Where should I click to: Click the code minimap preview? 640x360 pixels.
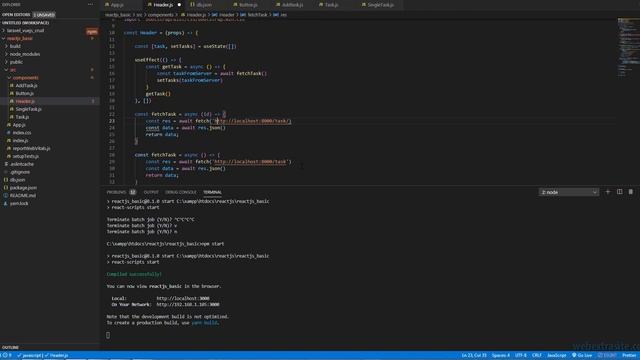pyautogui.click(x=628, y=47)
